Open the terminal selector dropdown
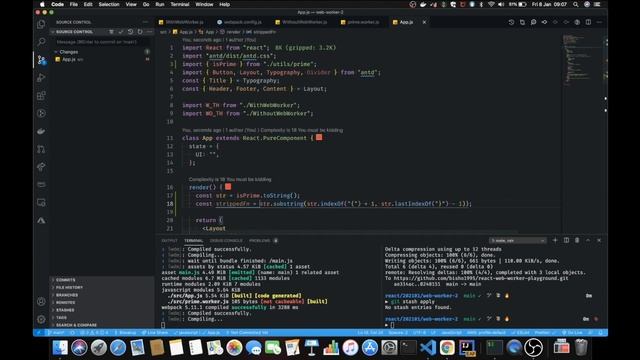The image size is (640, 360). coord(518,240)
